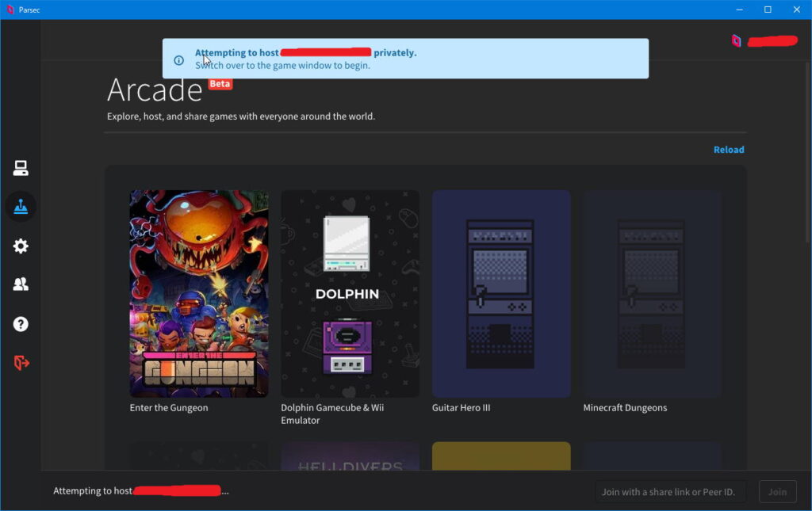Reload the Arcade game list
Screen dimensions: 812x511
[x=729, y=150]
